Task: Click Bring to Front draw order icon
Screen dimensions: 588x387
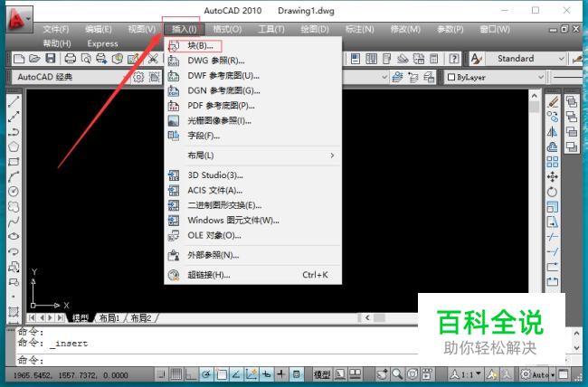Action: click(572, 101)
